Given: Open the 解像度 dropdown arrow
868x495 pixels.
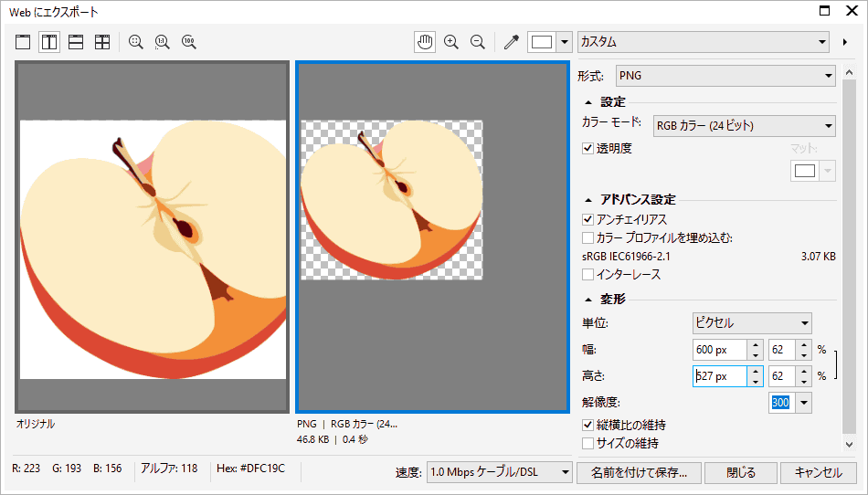Looking at the screenshot, I should pos(804,403).
